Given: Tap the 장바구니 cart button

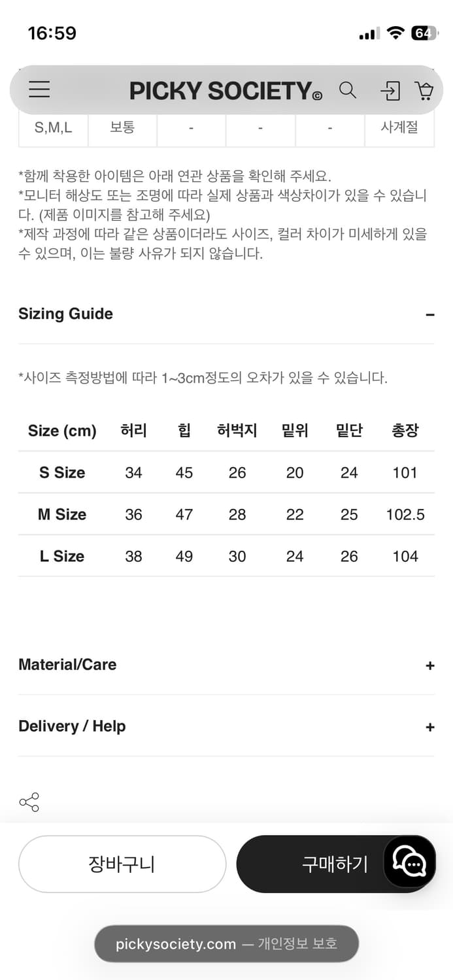Looking at the screenshot, I should coord(122,863).
